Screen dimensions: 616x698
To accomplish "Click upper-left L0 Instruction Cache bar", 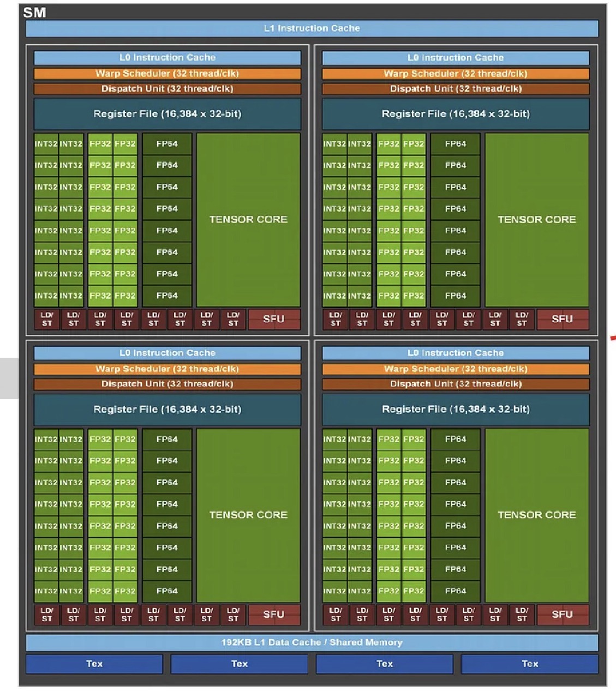I will pyautogui.click(x=167, y=58).
